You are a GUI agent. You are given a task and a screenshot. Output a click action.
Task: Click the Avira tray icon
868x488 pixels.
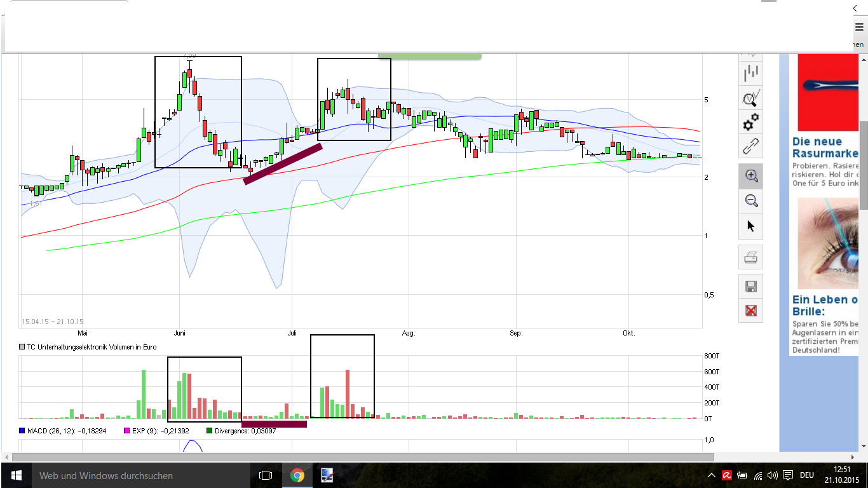tap(726, 475)
